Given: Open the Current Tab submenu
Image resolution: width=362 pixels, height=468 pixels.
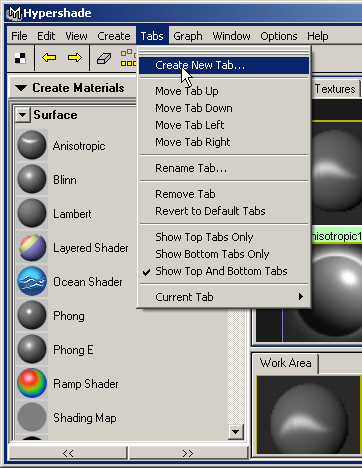Looking at the screenshot, I should pyautogui.click(x=224, y=297).
